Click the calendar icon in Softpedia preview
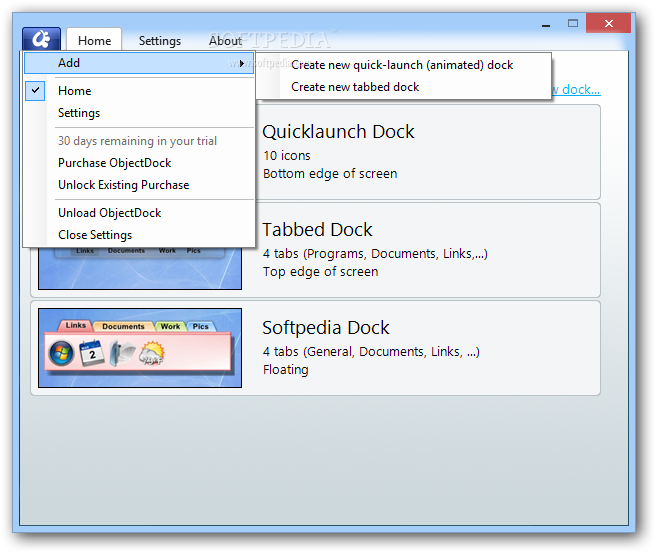656x553 pixels. click(92, 353)
